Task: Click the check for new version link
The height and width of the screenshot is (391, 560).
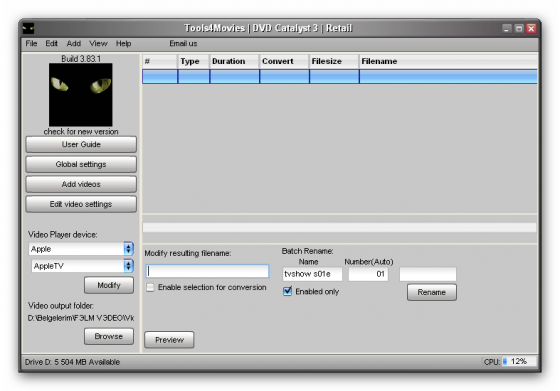Action: coord(81,131)
